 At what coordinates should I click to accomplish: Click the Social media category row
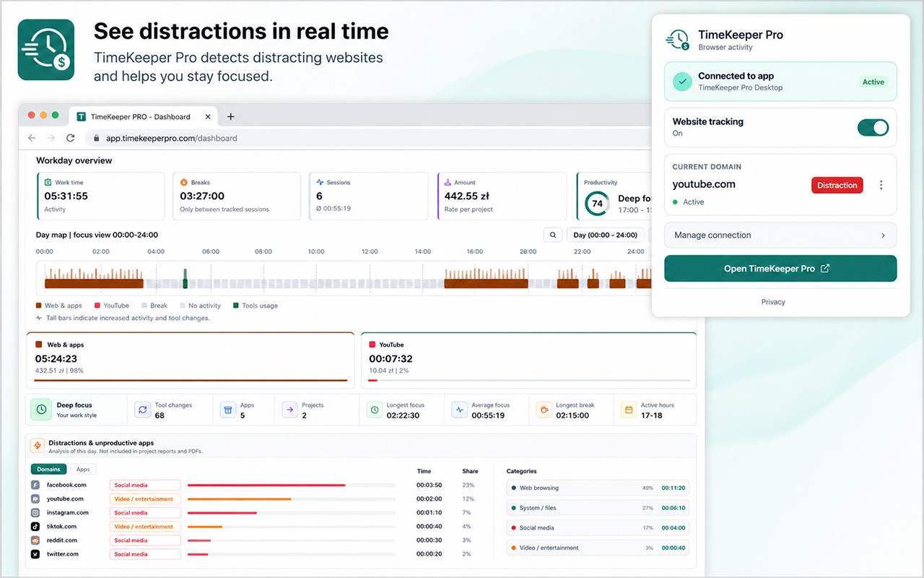pos(598,528)
